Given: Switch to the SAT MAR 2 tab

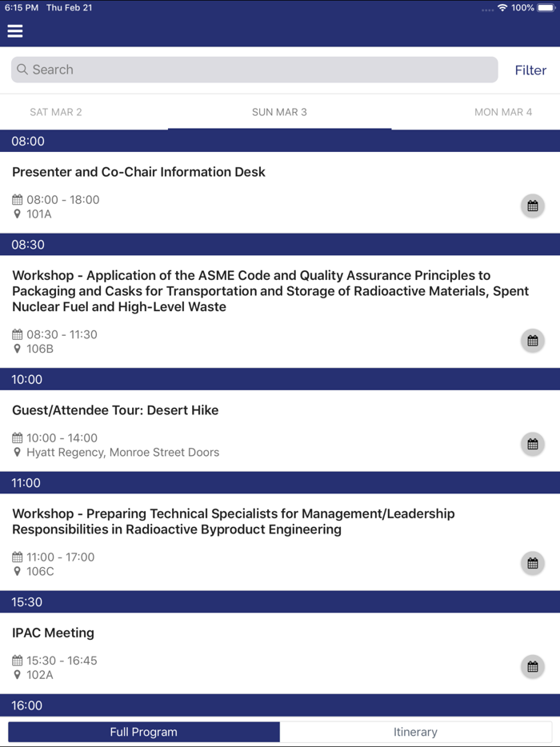Looking at the screenshot, I should pyautogui.click(x=55, y=112).
